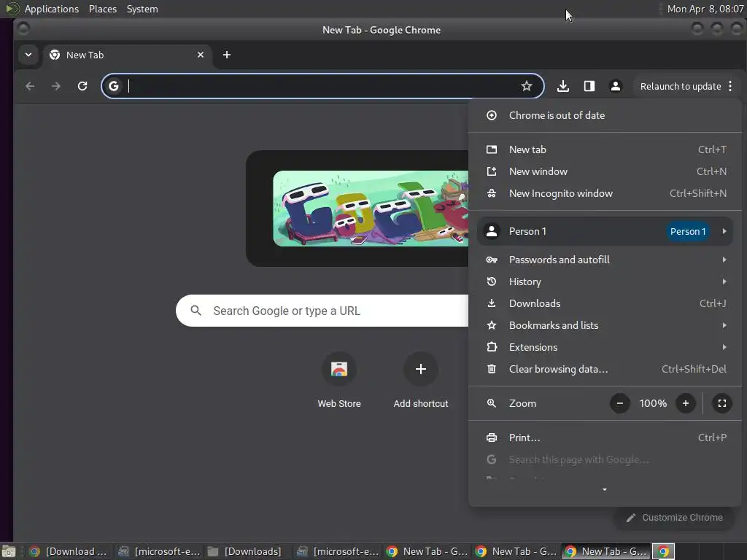The width and height of the screenshot is (747, 560).
Task: Click the forward navigation arrow
Action: [x=55, y=86]
